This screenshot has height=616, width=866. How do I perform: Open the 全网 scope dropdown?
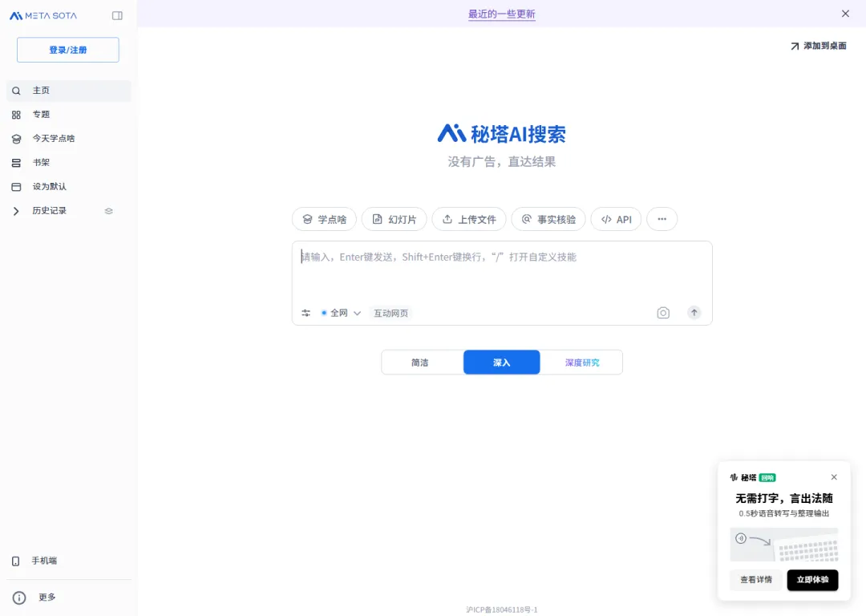(x=341, y=314)
